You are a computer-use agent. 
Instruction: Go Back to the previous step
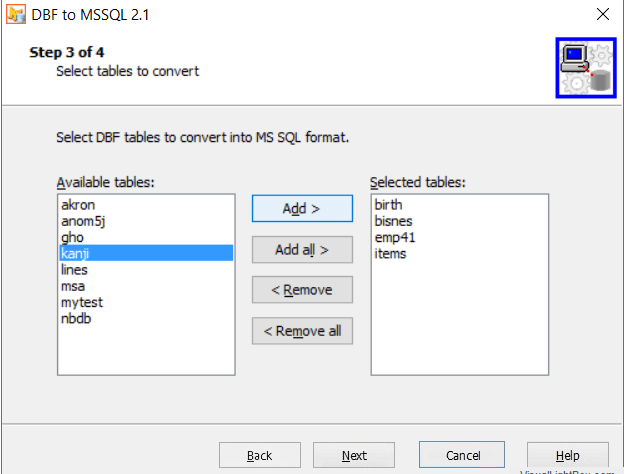point(260,455)
